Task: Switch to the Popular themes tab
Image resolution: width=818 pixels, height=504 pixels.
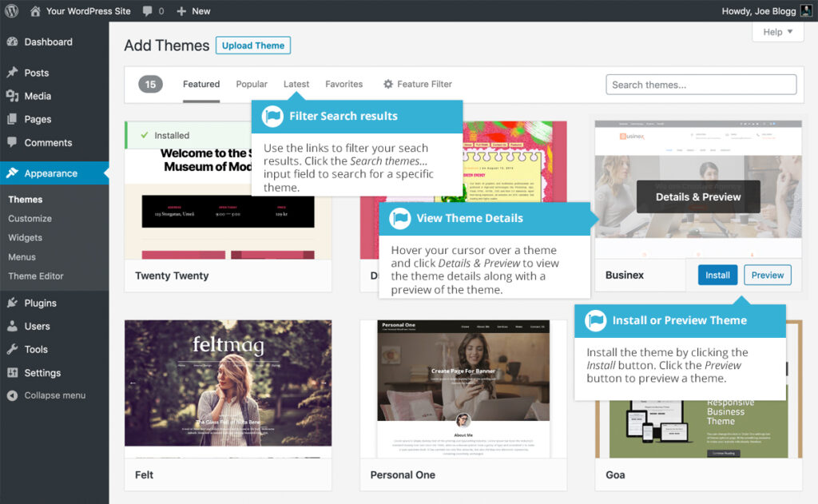Action: click(x=252, y=84)
